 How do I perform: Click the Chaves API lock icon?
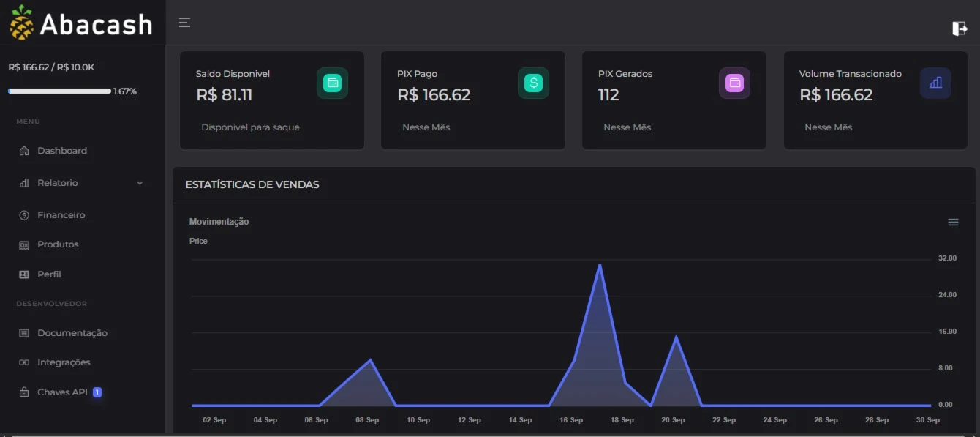pyautogui.click(x=23, y=392)
